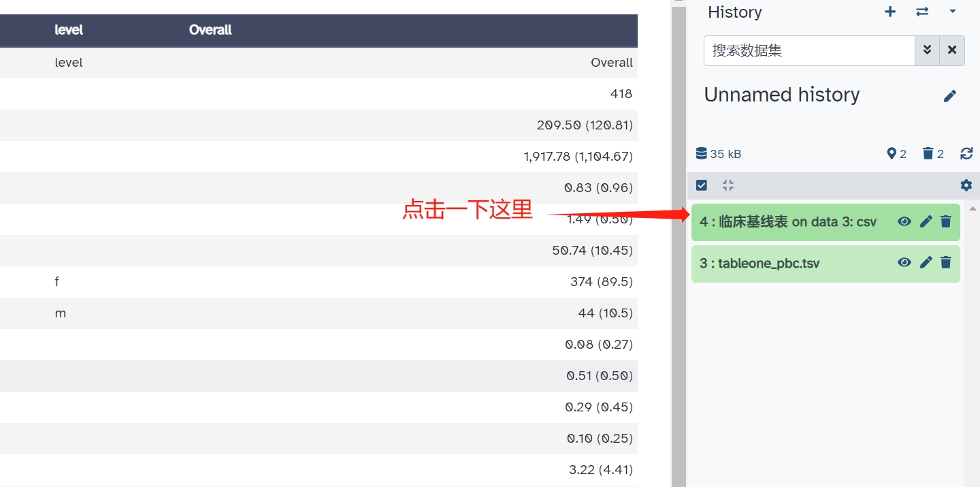Click the 35 kB storage size indicator
Image resolution: width=980 pixels, height=487 pixels.
[x=718, y=154]
